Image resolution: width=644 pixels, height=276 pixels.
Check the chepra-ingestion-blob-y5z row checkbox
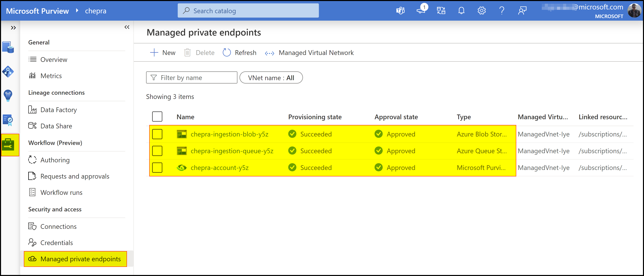click(157, 134)
